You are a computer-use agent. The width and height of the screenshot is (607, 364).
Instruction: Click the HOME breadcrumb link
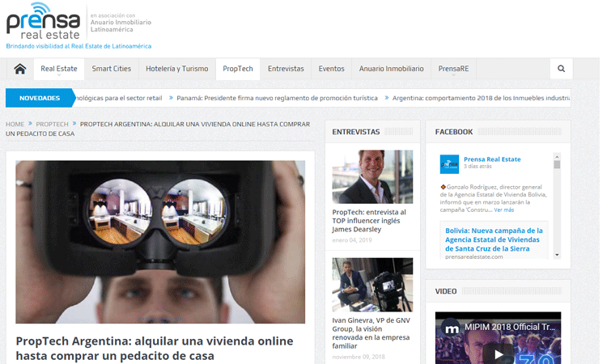[15, 125]
